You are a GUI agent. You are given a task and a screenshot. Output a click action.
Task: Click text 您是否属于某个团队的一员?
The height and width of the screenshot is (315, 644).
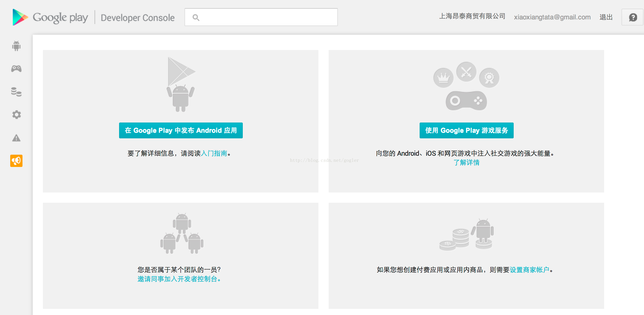click(x=179, y=270)
